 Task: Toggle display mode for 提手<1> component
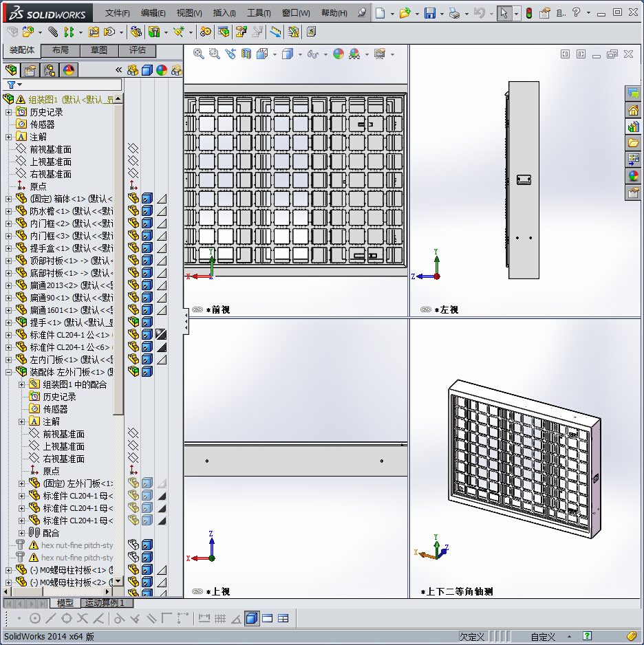pyautogui.click(x=147, y=322)
